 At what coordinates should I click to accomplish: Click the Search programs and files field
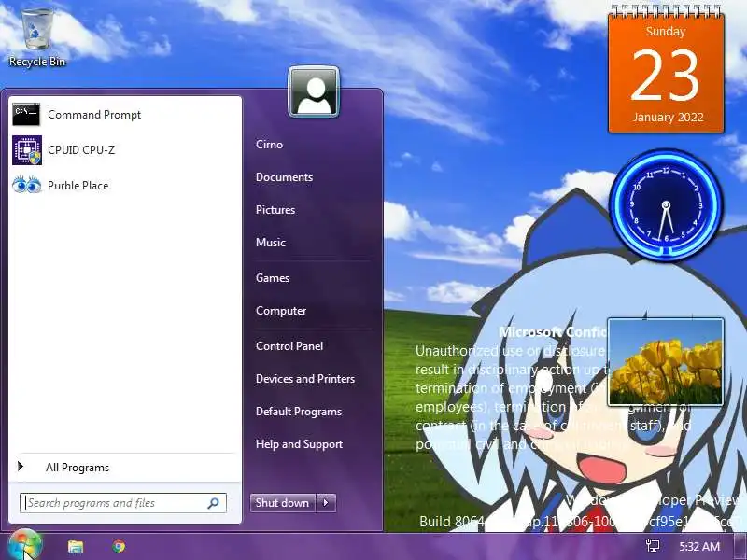point(123,503)
